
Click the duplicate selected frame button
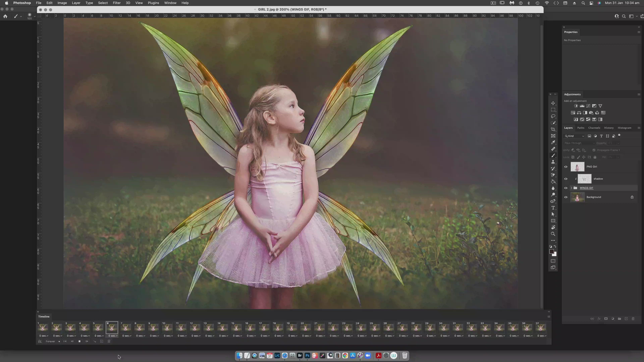pos(102,341)
